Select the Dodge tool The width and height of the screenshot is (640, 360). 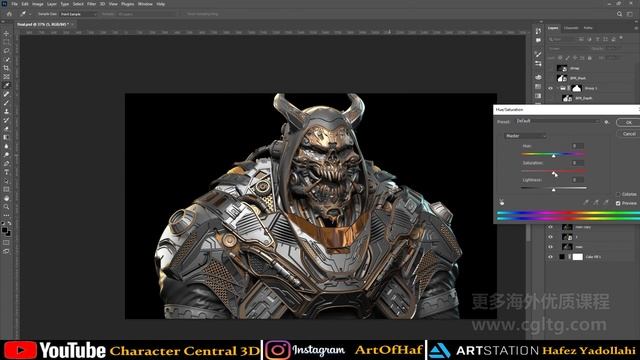6,155
